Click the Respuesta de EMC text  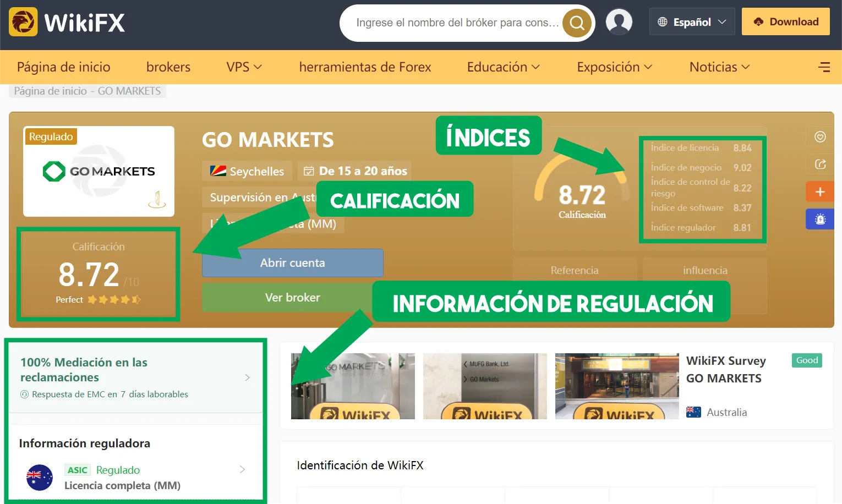coord(110,395)
